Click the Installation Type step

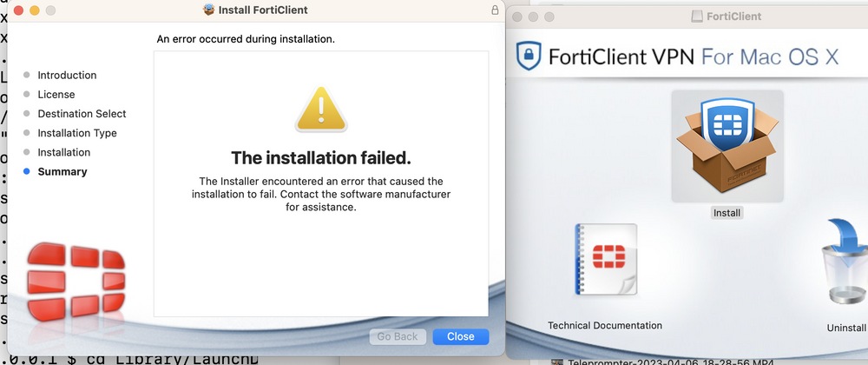(x=76, y=133)
